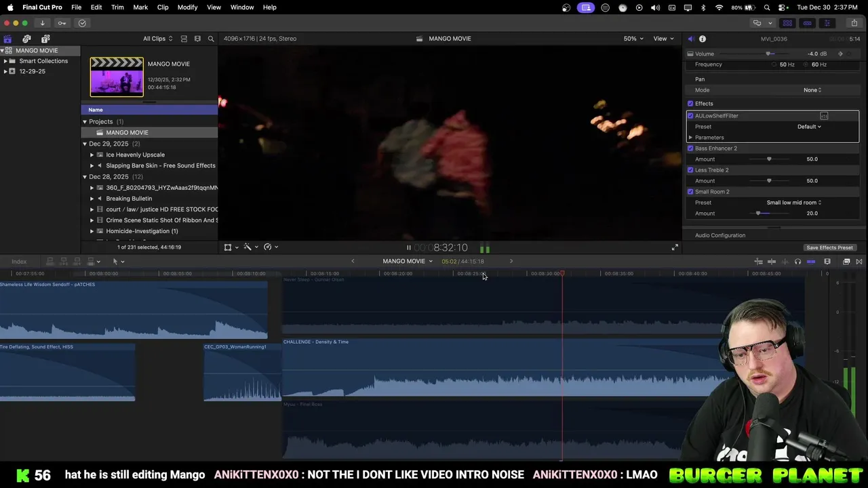The height and width of the screenshot is (488, 868).
Task: Show Background Tasks checkmark icon
Action: (x=82, y=23)
